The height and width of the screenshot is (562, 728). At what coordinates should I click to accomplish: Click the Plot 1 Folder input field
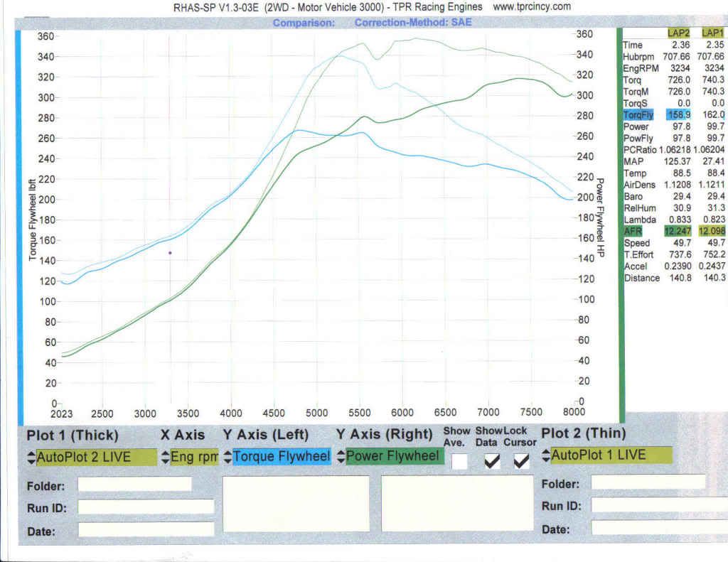134,484
